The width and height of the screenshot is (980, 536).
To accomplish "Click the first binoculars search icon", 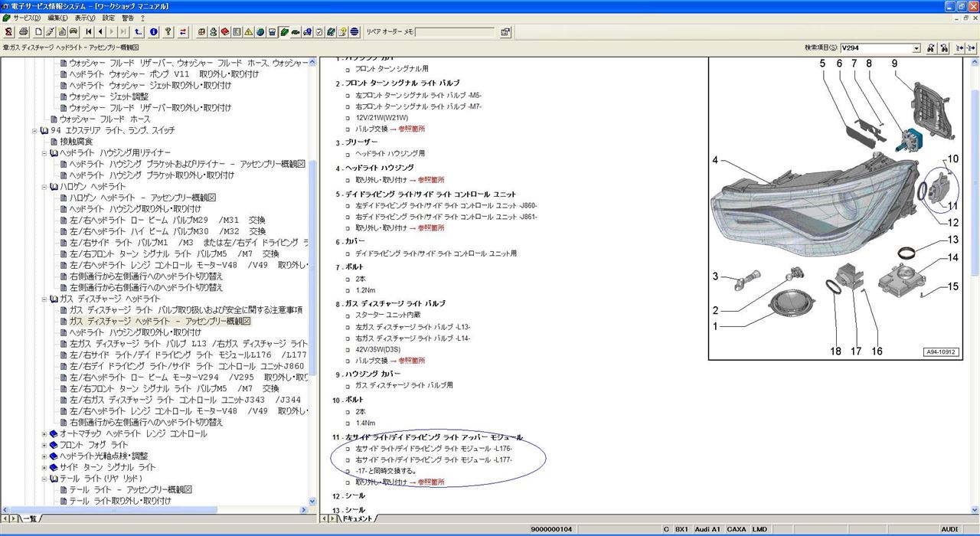I will click(x=931, y=47).
